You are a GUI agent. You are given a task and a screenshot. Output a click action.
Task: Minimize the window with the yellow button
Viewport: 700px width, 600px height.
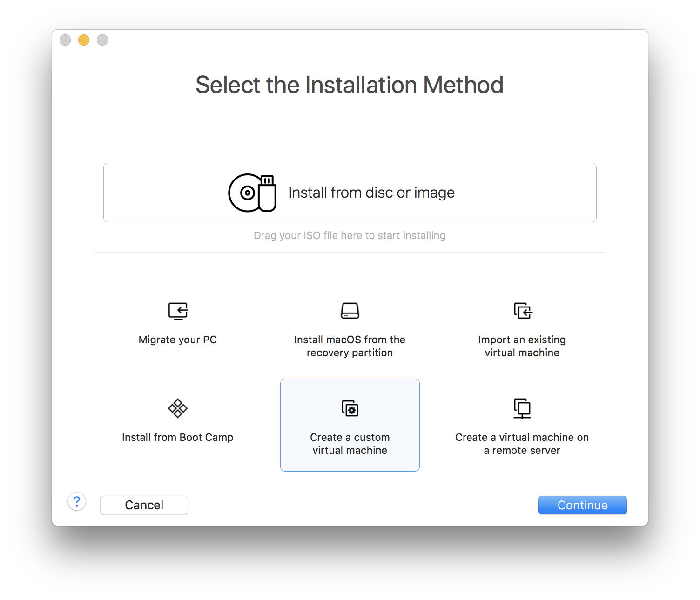coord(84,40)
